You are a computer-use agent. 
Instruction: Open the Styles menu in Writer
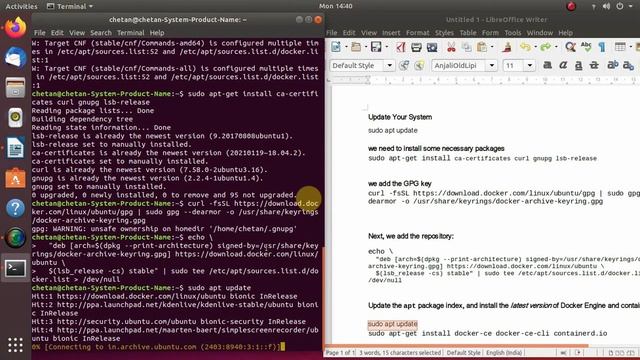point(444,33)
